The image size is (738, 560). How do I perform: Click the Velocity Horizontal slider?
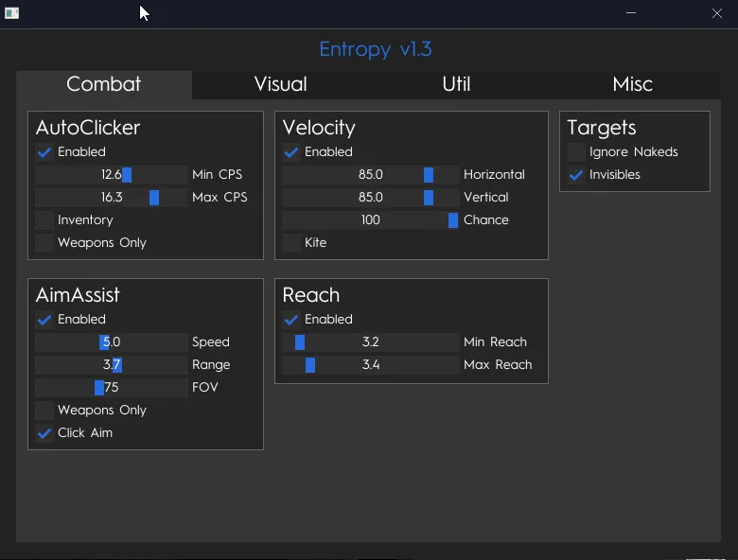point(371,175)
